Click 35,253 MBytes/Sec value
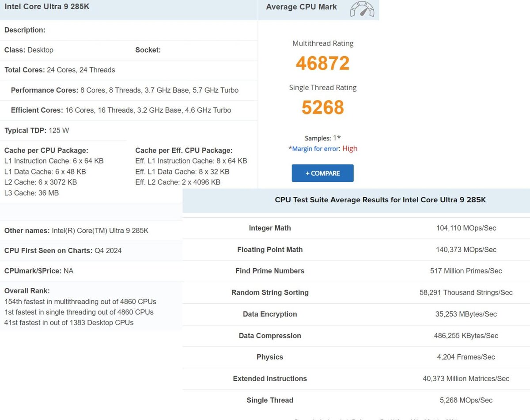The height and width of the screenshot is (420, 530). coord(466,314)
